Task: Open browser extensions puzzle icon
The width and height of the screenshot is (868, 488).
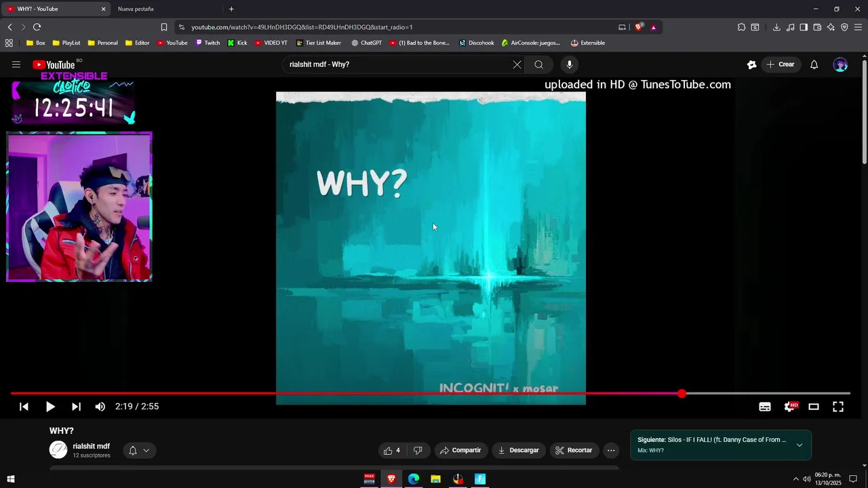Action: point(741,27)
